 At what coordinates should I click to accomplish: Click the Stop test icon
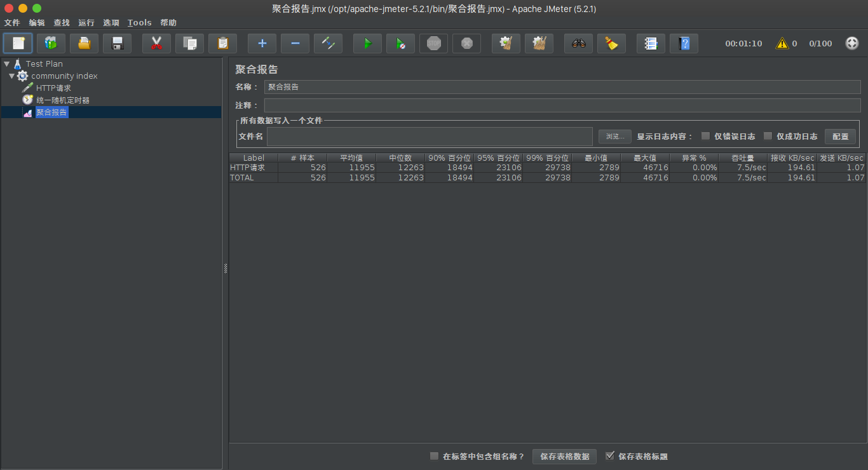click(x=433, y=43)
